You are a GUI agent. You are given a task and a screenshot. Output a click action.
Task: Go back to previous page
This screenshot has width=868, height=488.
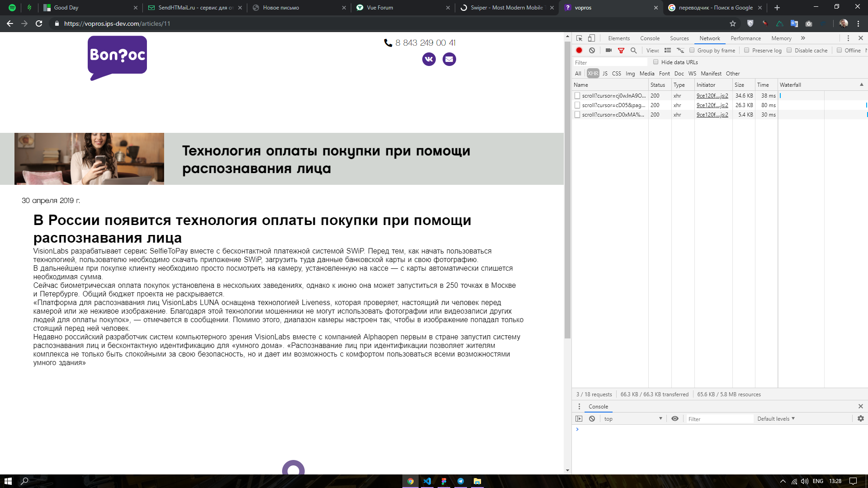pyautogui.click(x=10, y=23)
